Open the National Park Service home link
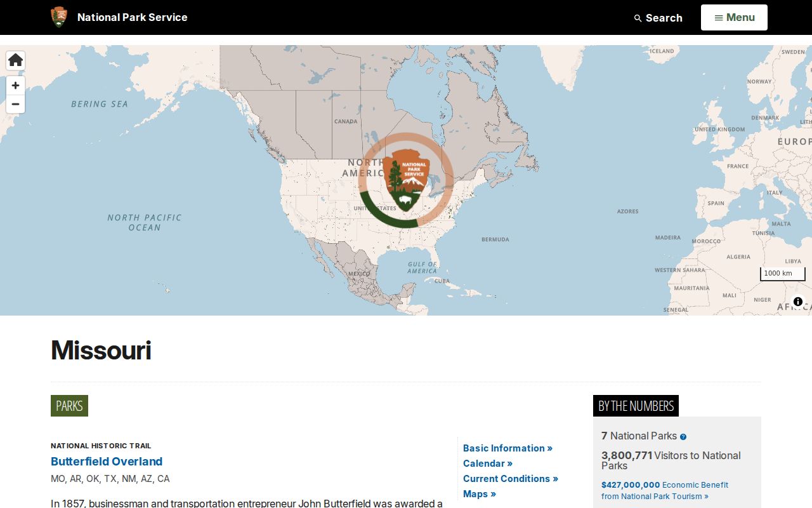The image size is (812, 508). 132,17
